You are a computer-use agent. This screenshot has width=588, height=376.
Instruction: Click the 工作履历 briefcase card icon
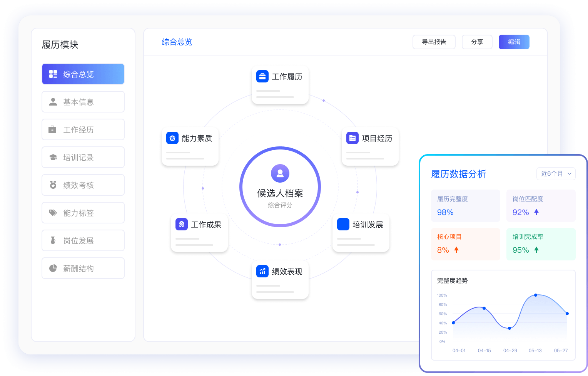262,76
